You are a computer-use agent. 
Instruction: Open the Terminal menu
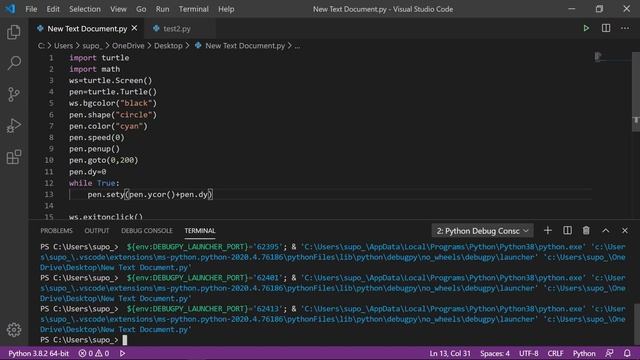tap(193, 9)
